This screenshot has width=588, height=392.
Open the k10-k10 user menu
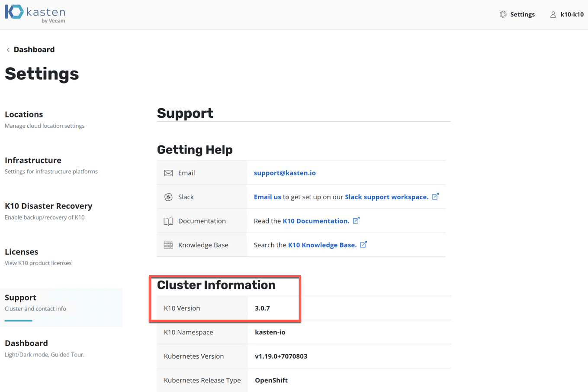pyautogui.click(x=572, y=14)
